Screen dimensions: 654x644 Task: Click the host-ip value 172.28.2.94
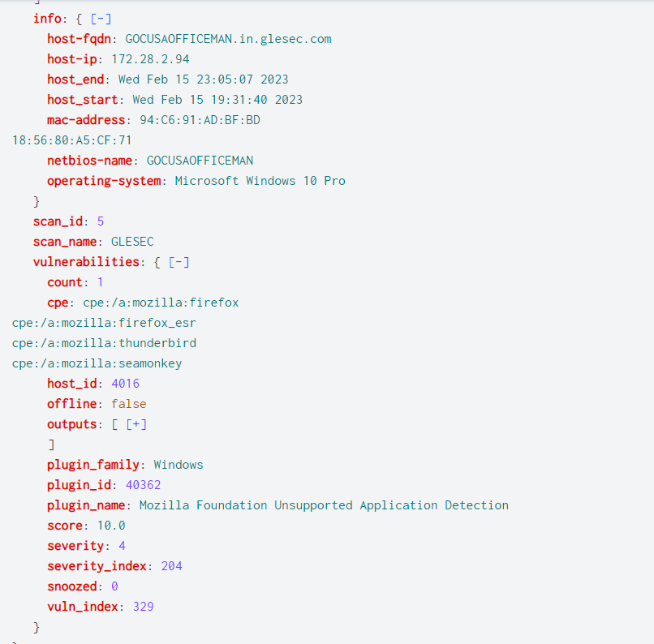(150, 59)
